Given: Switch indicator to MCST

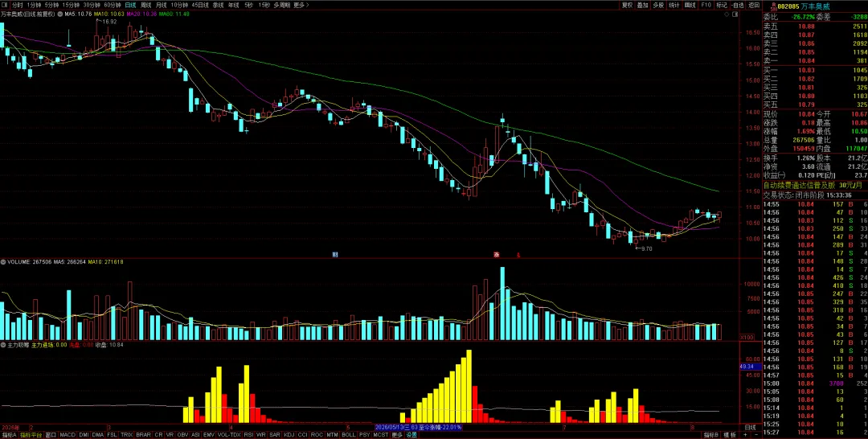Looking at the screenshot, I should 380,435.
